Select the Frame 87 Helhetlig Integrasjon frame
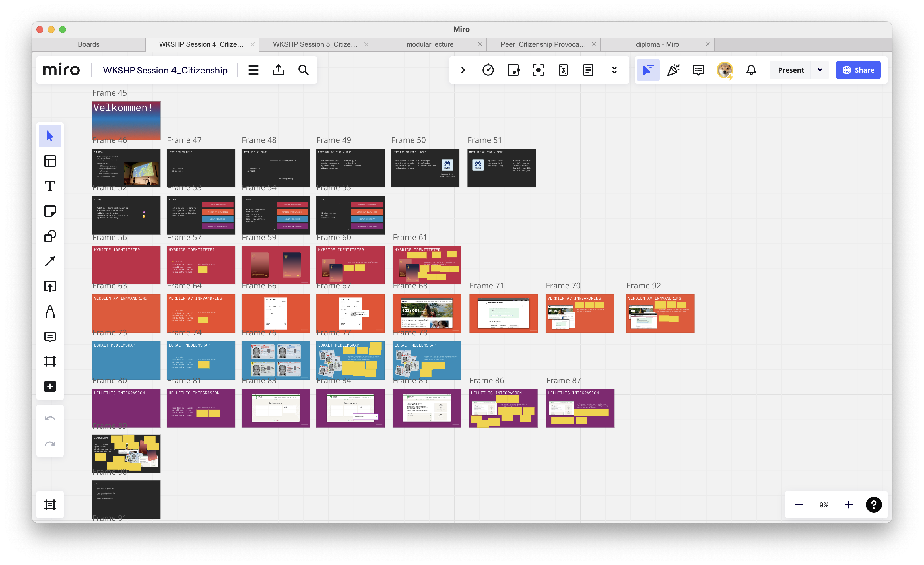924x565 pixels. (580, 408)
